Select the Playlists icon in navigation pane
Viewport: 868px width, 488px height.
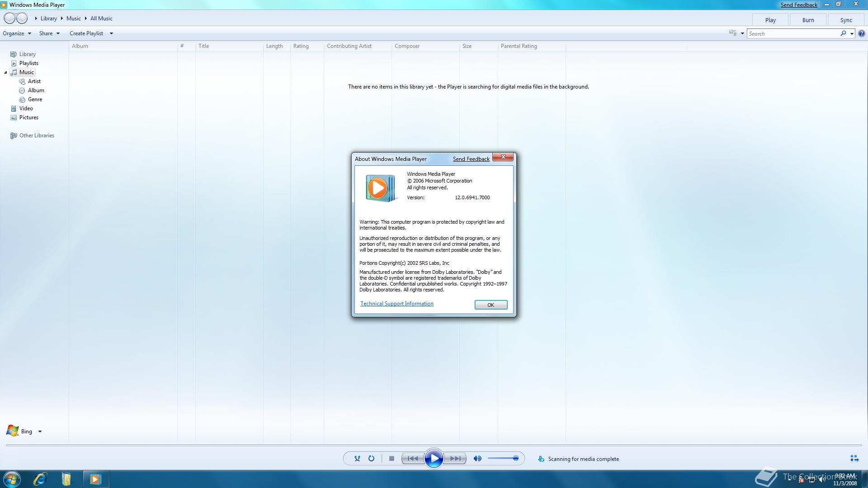[x=14, y=63]
